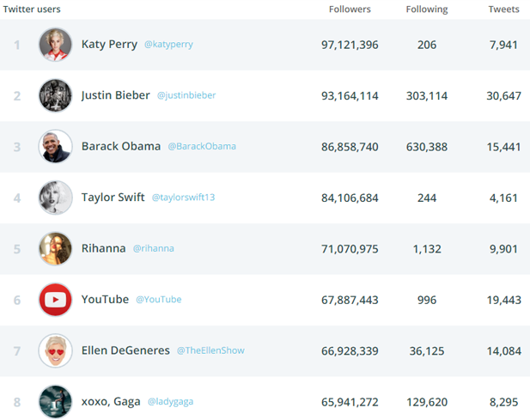The image size is (530, 420).
Task: Open Rihanna's profile photo
Action: coord(56,249)
